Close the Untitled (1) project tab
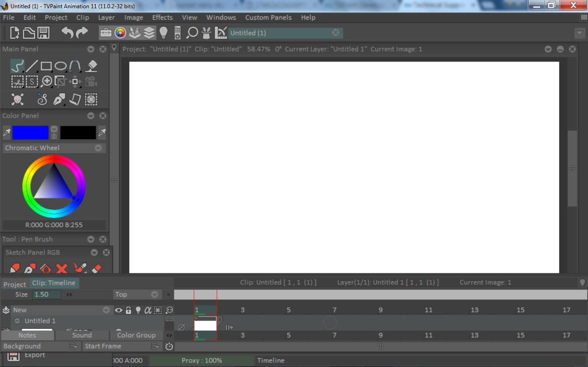588x367 pixels. tap(336, 33)
